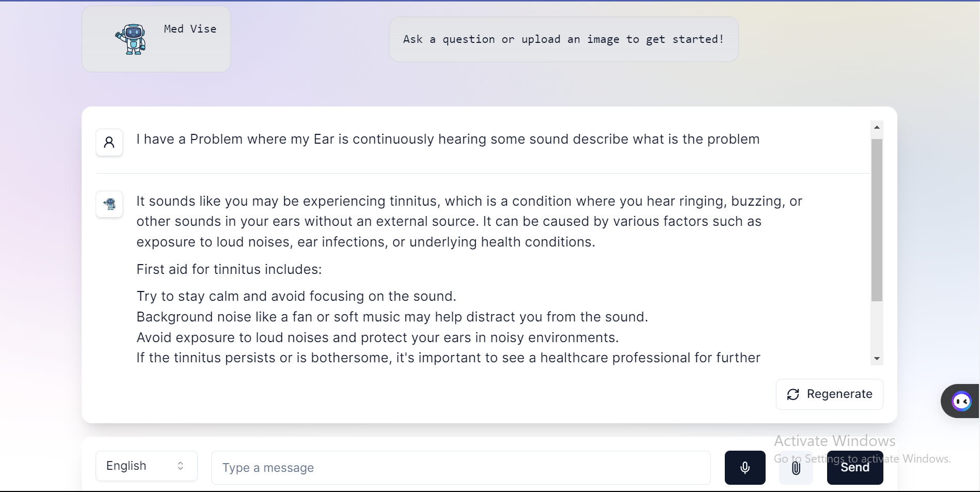Click the empty scrollbar track below the thumb
The height and width of the screenshot is (492, 980).
[877, 328]
